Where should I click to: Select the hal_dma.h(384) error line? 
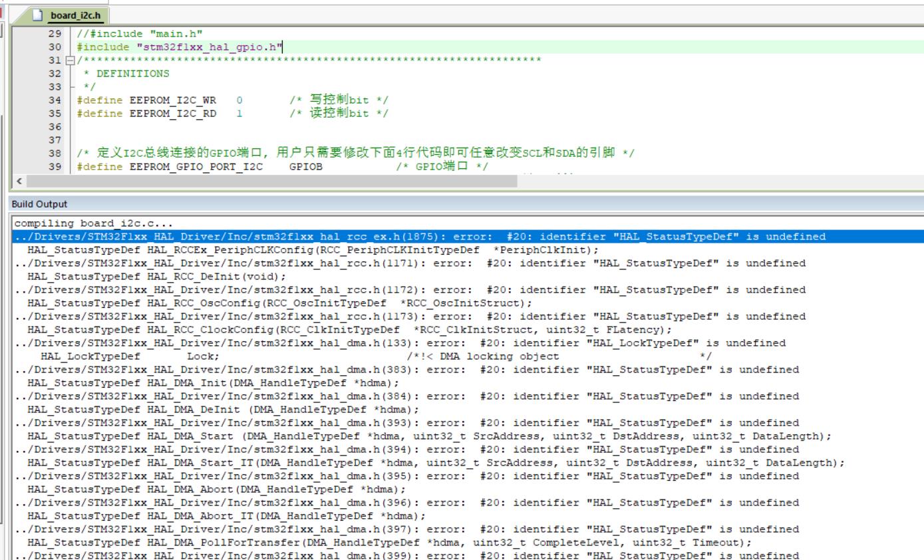406,396
